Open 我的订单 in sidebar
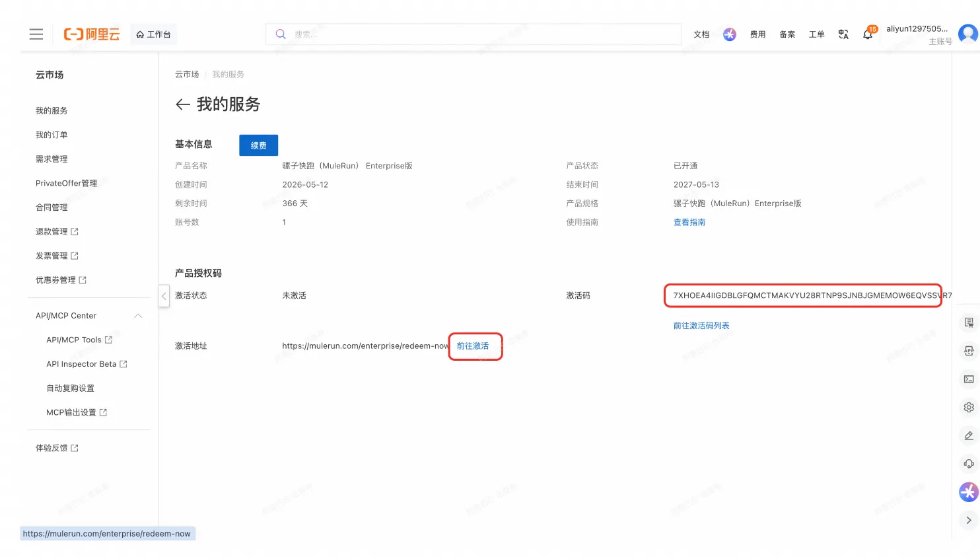This screenshot has width=980, height=557. coord(52,135)
